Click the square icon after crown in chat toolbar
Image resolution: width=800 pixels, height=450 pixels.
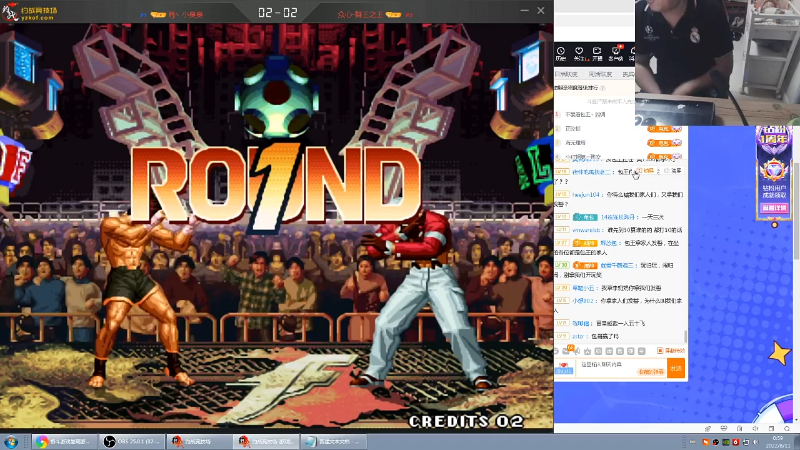tap(598, 351)
